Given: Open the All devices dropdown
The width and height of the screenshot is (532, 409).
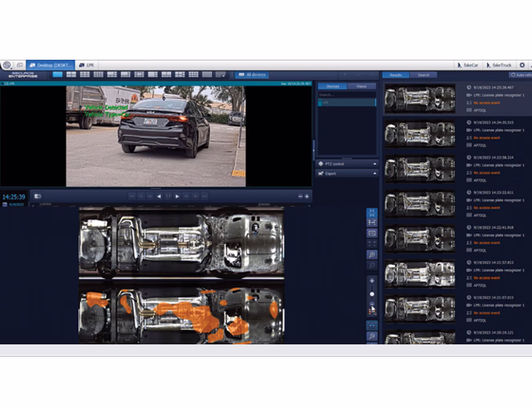Looking at the screenshot, I should click(254, 74).
